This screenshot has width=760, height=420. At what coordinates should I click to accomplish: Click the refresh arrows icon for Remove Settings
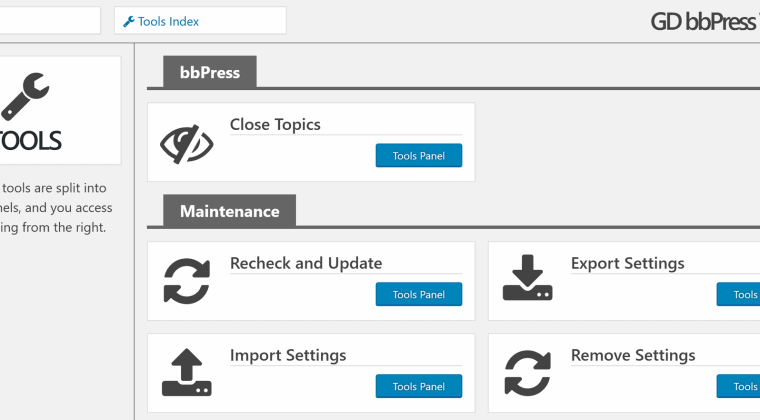[x=527, y=373]
